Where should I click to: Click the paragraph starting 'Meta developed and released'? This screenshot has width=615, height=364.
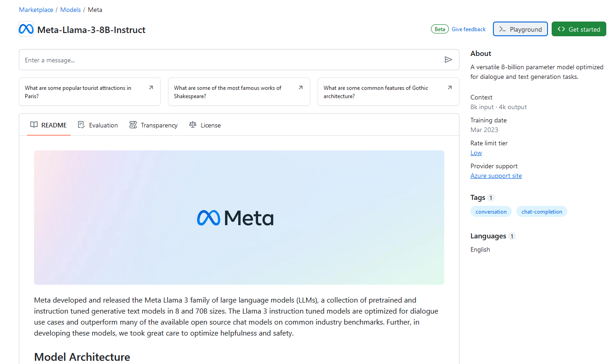tap(236, 316)
